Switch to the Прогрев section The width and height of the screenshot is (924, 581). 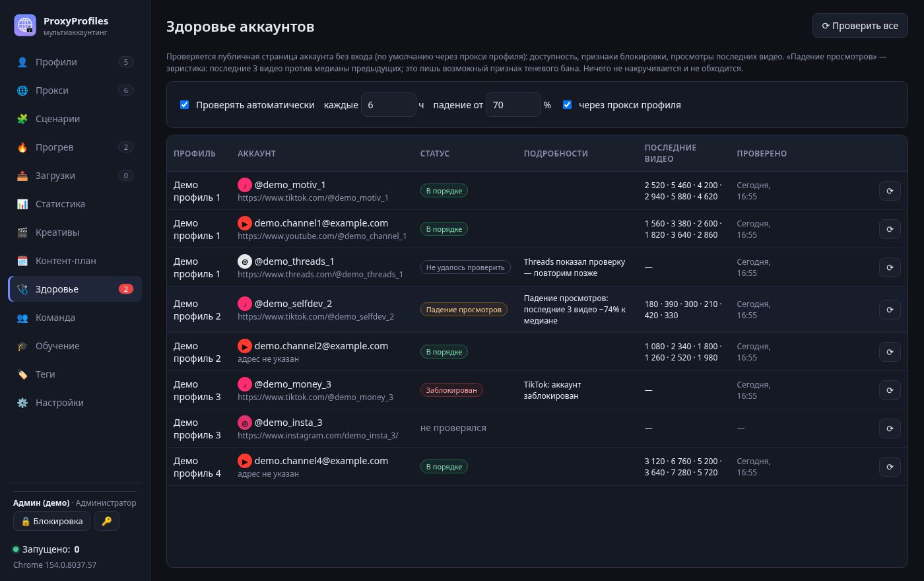pyautogui.click(x=75, y=147)
